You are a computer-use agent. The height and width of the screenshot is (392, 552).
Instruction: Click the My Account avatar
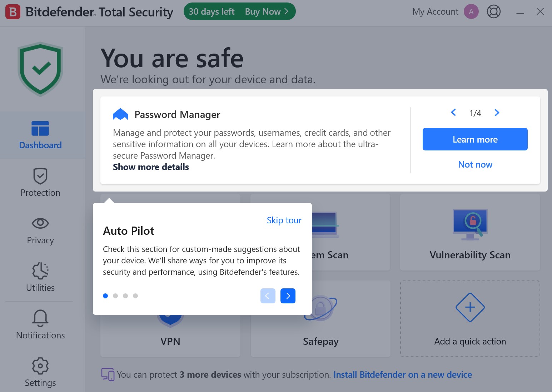[471, 12]
